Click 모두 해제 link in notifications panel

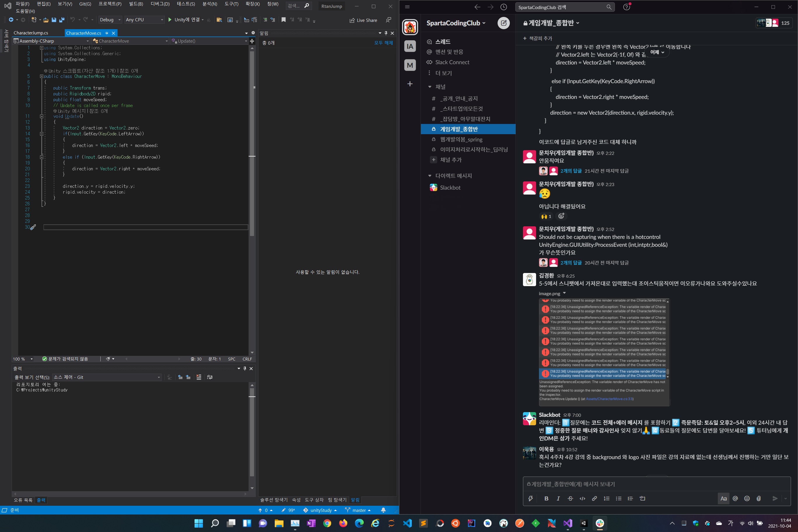[383, 43]
